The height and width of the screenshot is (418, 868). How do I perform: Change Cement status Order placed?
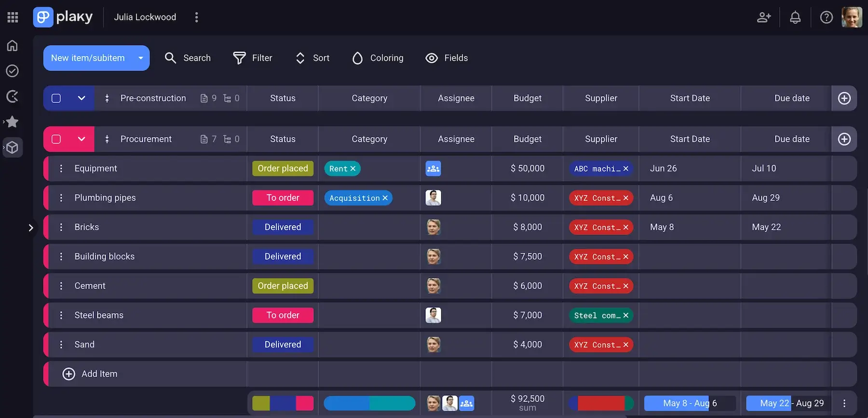283,286
